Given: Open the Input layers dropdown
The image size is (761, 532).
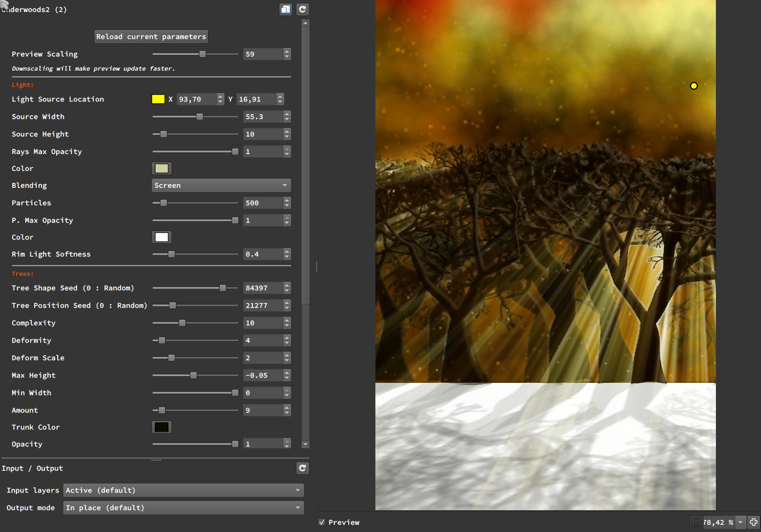Looking at the screenshot, I should [x=183, y=490].
